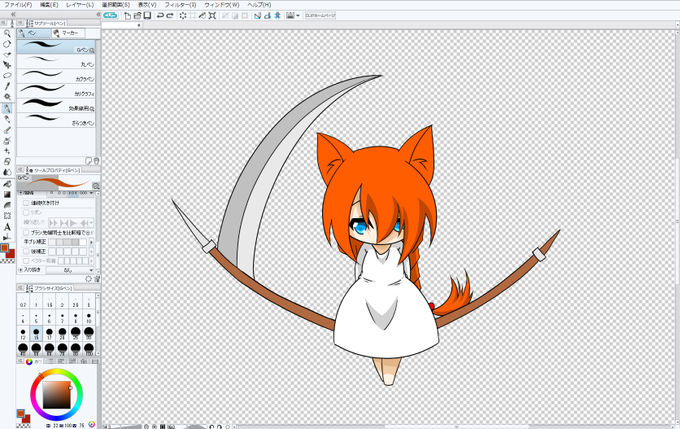Collapse the tool palette double chevron

tap(13, 14)
